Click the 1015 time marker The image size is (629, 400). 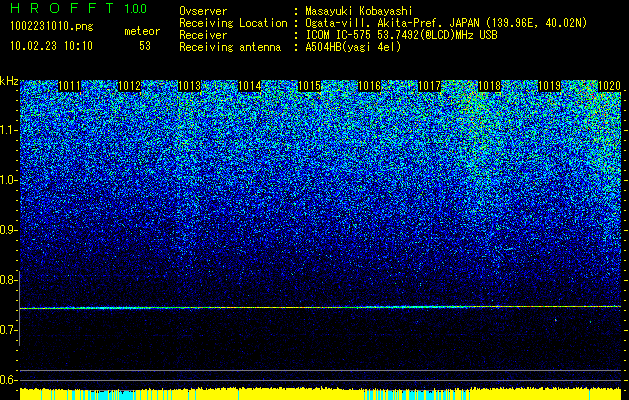point(310,86)
